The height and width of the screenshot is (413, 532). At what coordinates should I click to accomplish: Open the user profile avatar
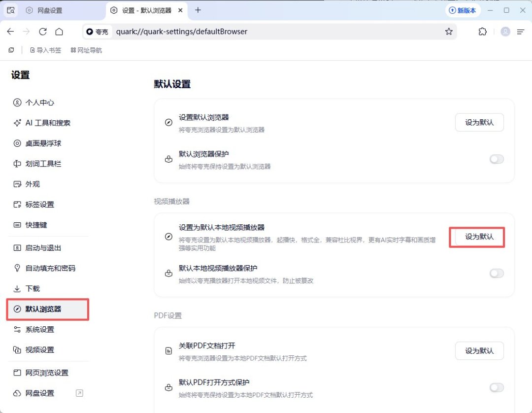505,32
